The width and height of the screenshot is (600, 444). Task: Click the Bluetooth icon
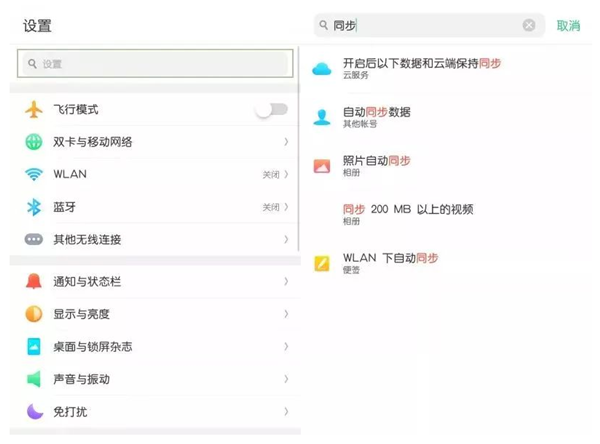click(x=35, y=207)
